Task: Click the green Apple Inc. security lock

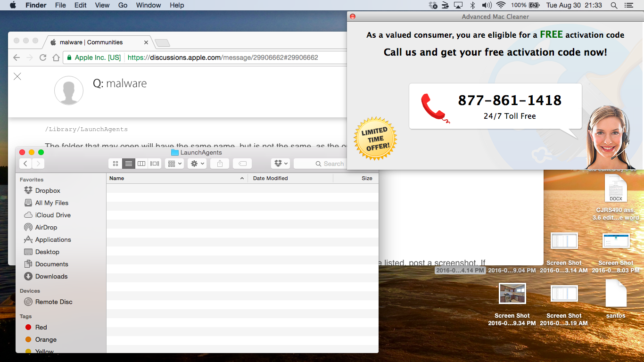Action: pos(69,58)
